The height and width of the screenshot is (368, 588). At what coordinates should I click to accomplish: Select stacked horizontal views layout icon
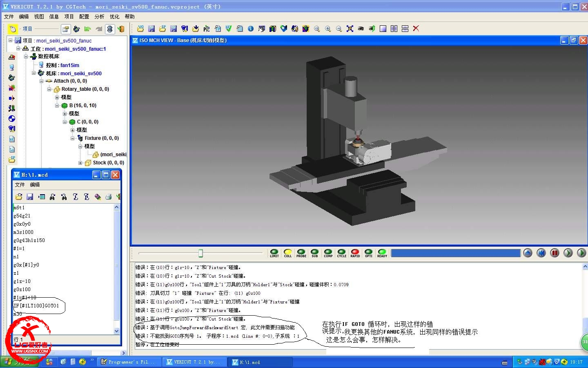pos(405,29)
